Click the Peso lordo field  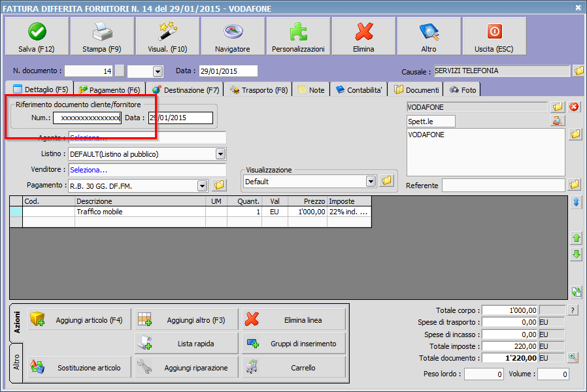point(484,374)
